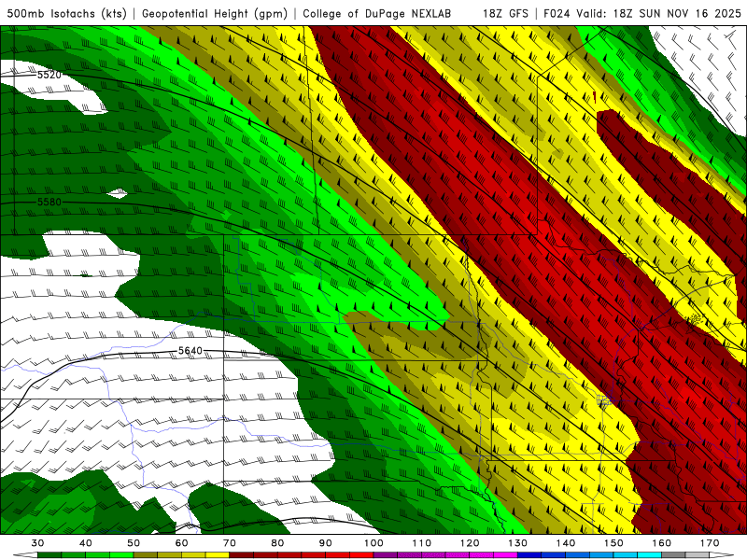The image size is (747, 560).
Task: Click the 40 value on the color scale
Action: (86, 543)
